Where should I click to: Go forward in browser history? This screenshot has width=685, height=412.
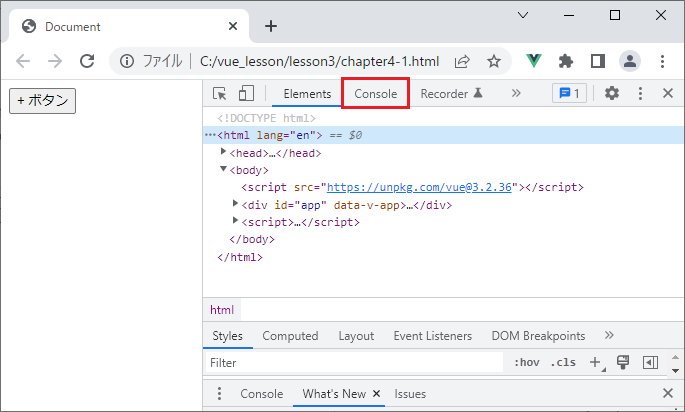coord(55,61)
